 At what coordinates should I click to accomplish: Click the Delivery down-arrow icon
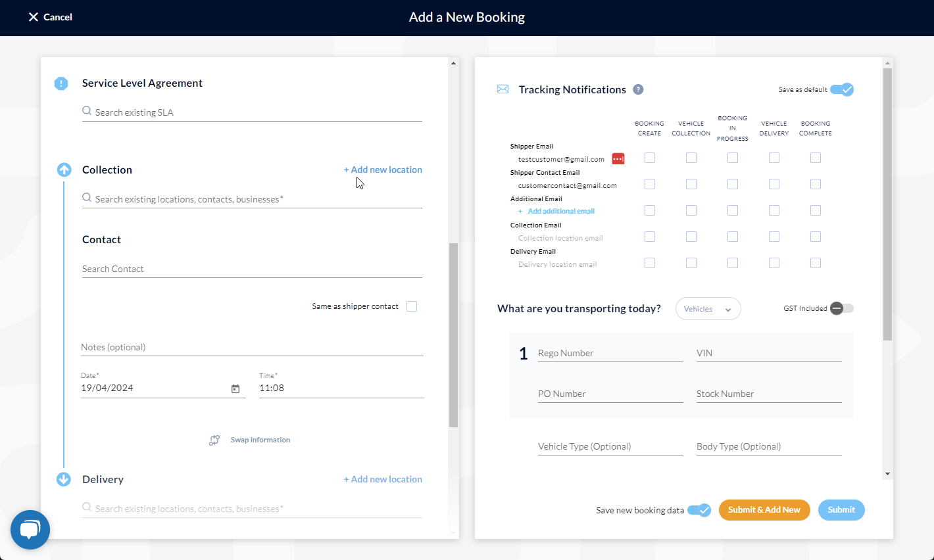point(64,479)
